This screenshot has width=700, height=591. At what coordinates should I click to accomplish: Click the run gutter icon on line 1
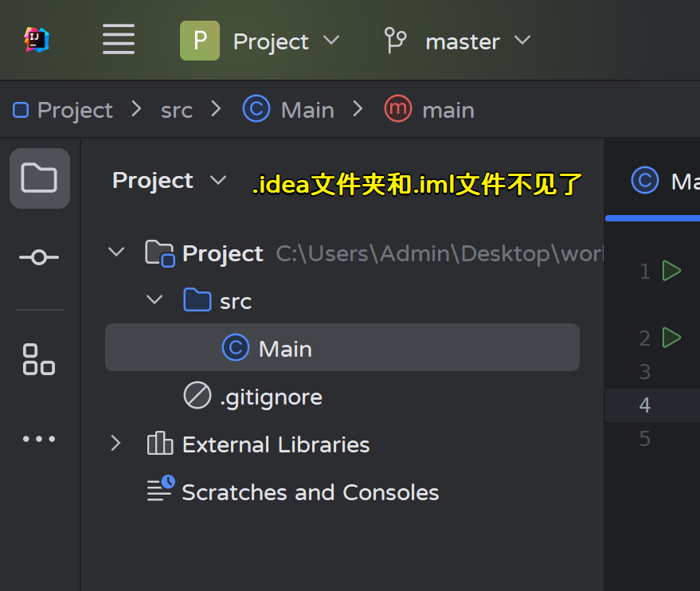pyautogui.click(x=672, y=271)
